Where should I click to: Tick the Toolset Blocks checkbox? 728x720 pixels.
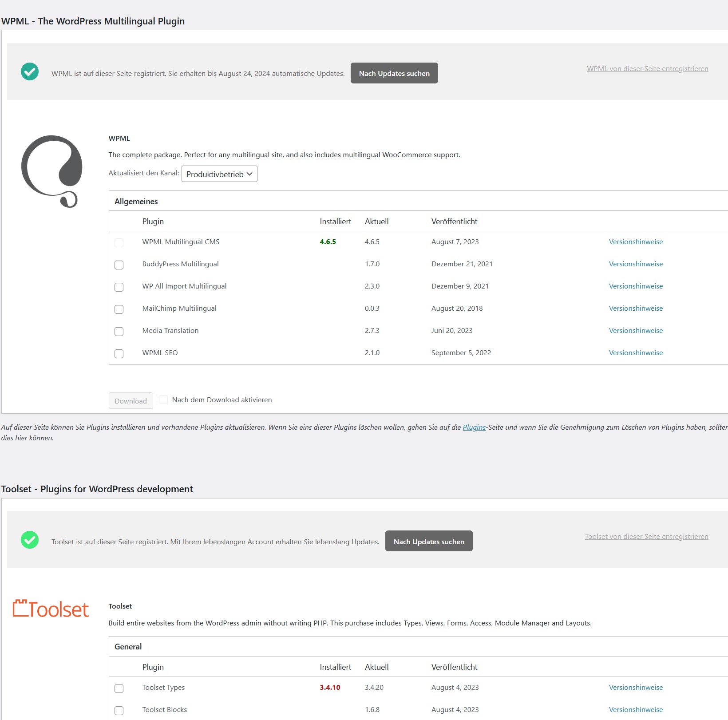[119, 711]
